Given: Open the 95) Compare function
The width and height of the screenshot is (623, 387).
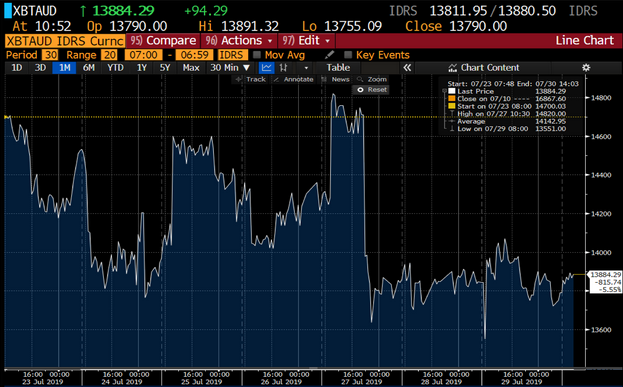Looking at the screenshot, I should coord(163,41).
